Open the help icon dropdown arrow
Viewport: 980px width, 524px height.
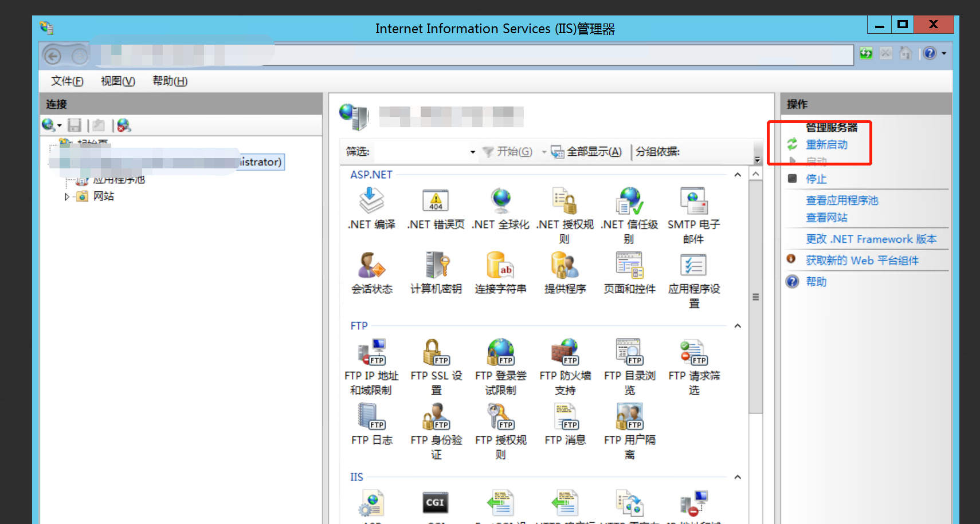coord(944,54)
